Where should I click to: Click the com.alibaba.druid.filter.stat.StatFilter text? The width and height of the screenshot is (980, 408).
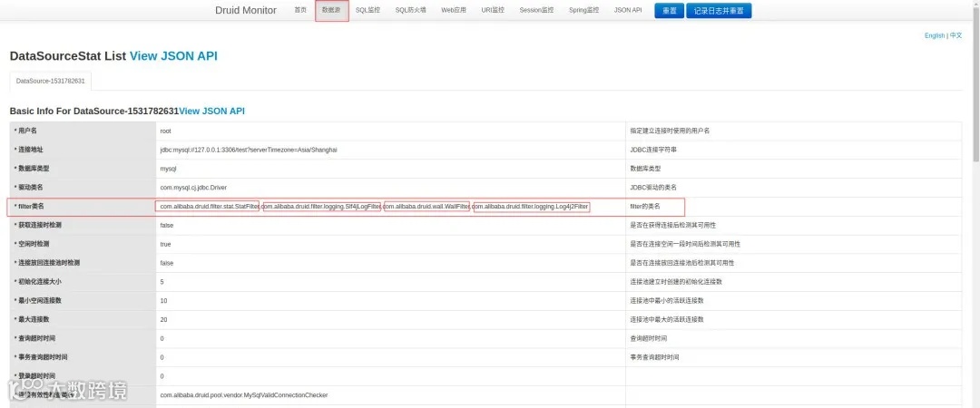209,206
